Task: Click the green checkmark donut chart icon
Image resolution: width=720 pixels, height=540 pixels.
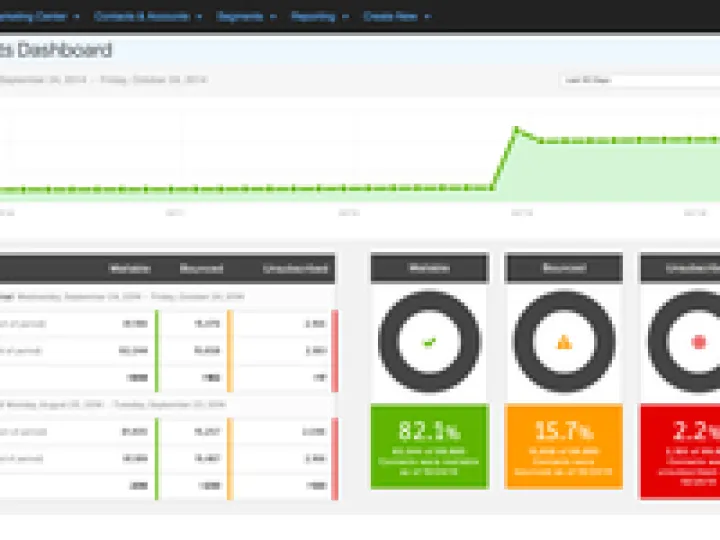Action: click(429, 342)
